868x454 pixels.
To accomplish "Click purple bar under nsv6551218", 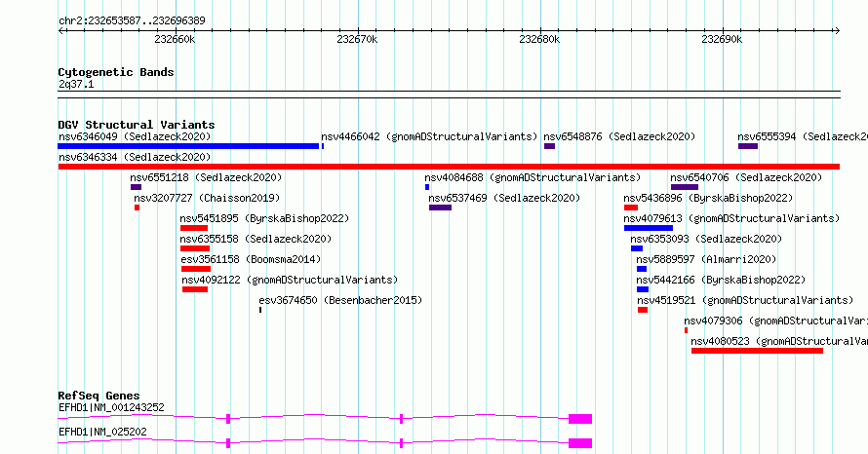I will point(137,187).
